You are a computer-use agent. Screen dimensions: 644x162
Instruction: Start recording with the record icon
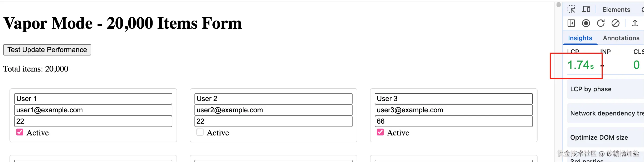pyautogui.click(x=586, y=23)
